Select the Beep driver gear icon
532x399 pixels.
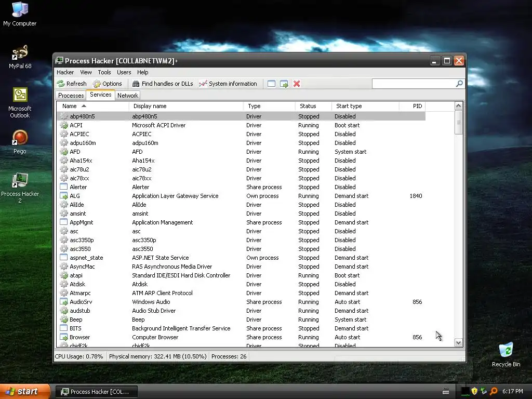[x=64, y=320]
